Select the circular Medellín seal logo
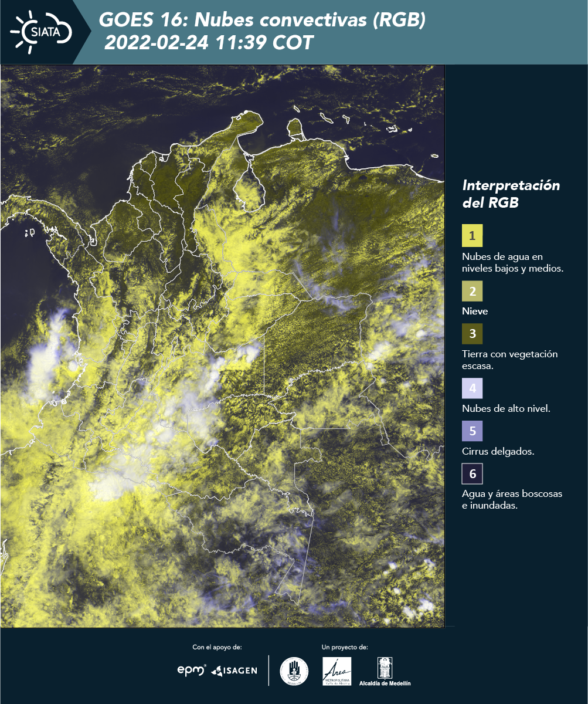The height and width of the screenshot is (704, 588). [x=294, y=671]
